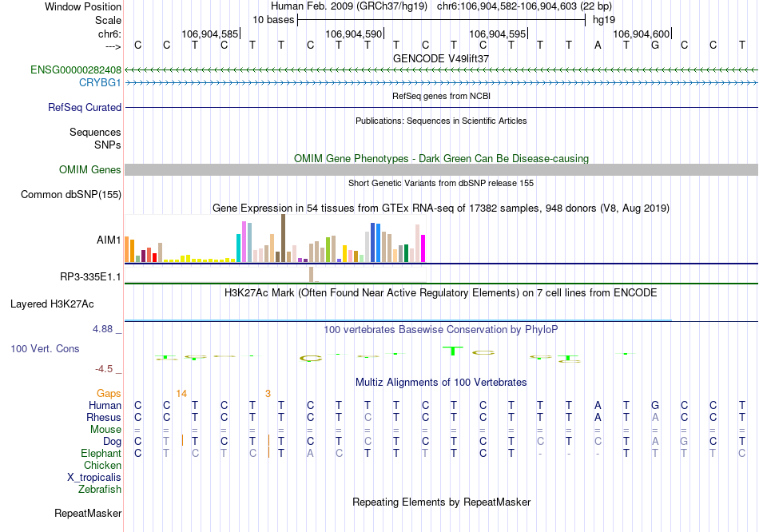Click the -4.5 PhyloP minimum value
The image size is (759, 532).
(104, 369)
